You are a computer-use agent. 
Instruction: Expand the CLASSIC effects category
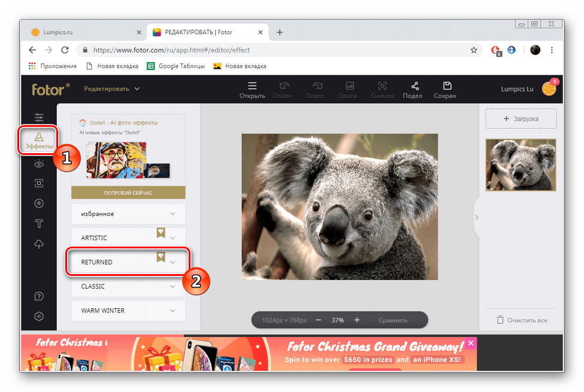point(128,286)
